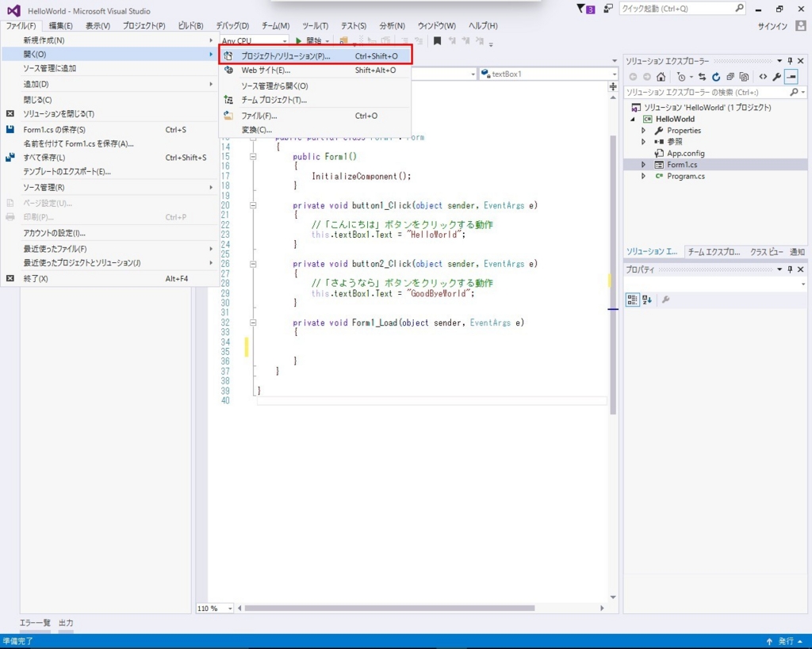The image size is (812, 649).
Task: Pin the プロパティ panel
Action: 791,269
